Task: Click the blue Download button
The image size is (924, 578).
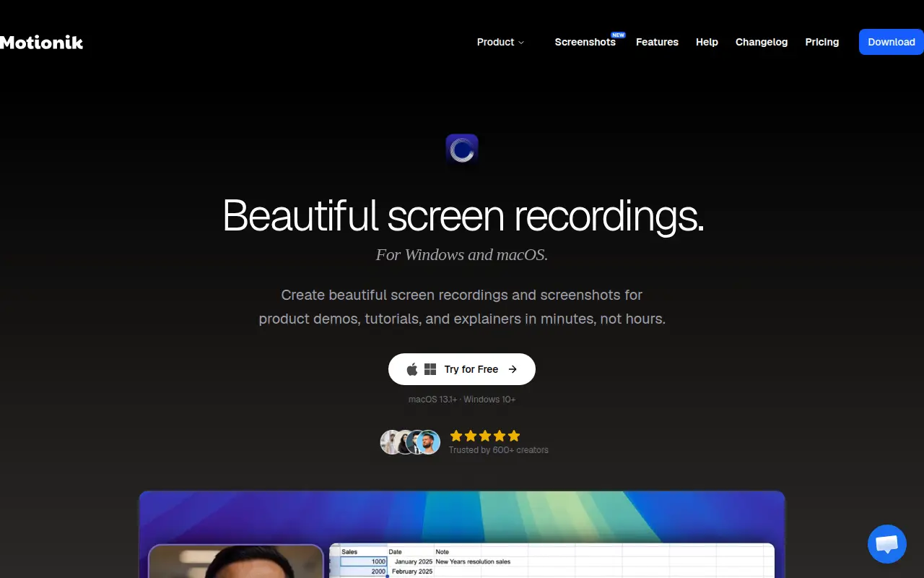Action: tap(892, 42)
